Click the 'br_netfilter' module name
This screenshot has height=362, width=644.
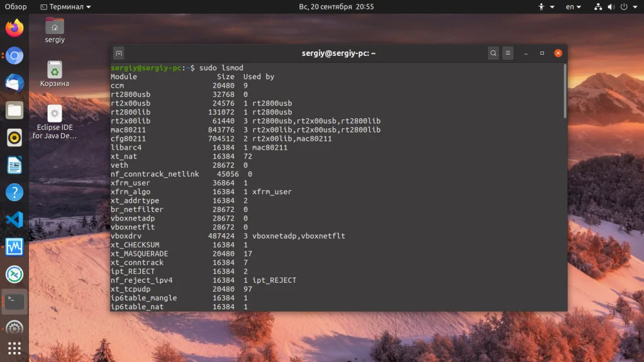coord(137,209)
